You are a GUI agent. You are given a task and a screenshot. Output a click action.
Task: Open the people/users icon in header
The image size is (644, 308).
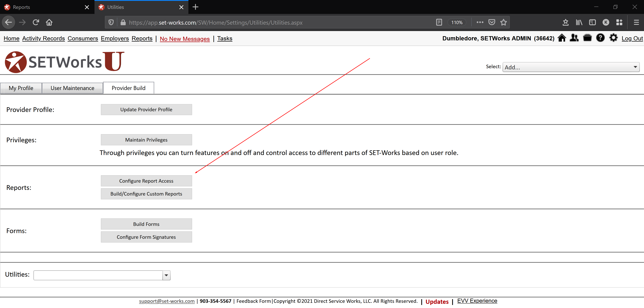coord(574,38)
